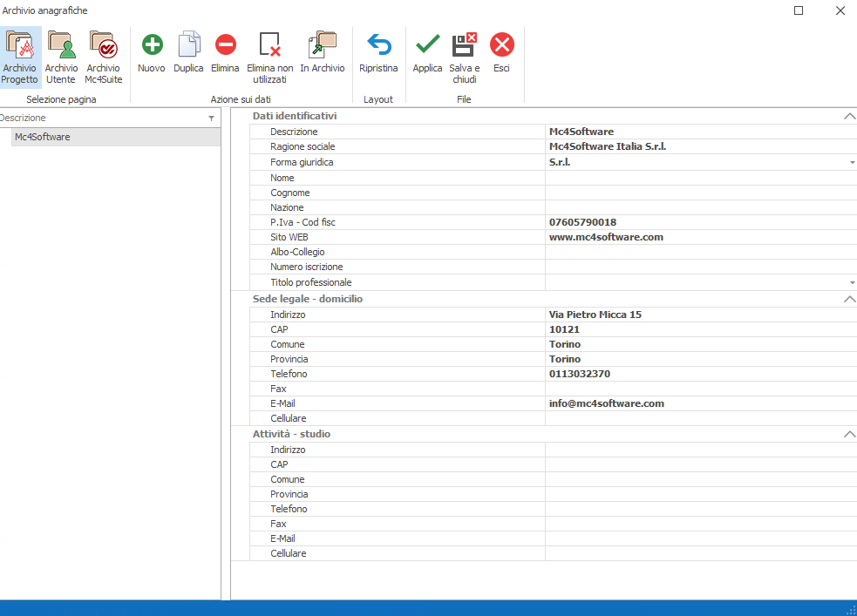This screenshot has height=616, width=857.
Task: Open the Titolo professionale dropdown arrow
Action: tap(852, 282)
